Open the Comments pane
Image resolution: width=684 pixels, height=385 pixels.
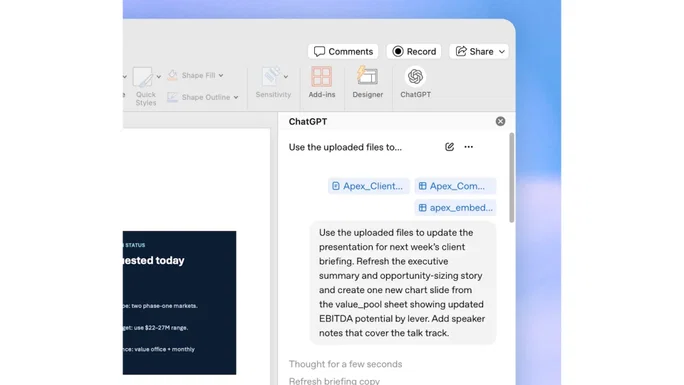pyautogui.click(x=343, y=51)
